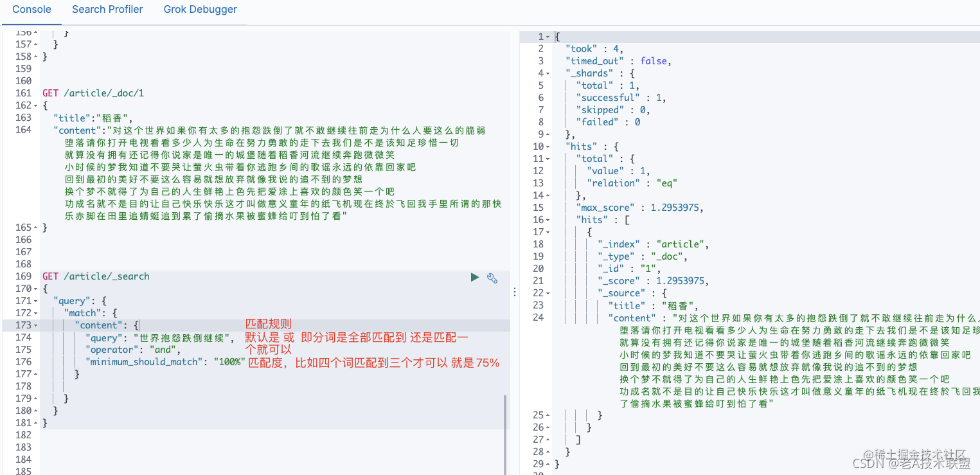Click the "minimum_should_match": "100%" line

(x=165, y=362)
